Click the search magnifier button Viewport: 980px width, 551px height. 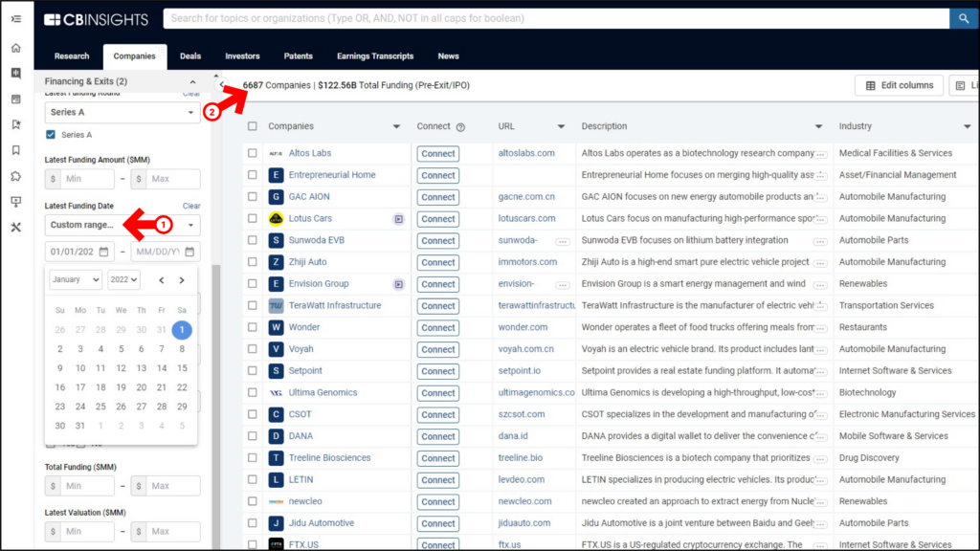[x=963, y=19]
